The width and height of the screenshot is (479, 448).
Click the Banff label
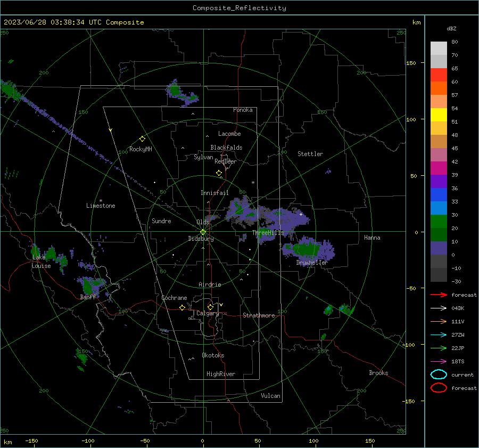tap(88, 297)
